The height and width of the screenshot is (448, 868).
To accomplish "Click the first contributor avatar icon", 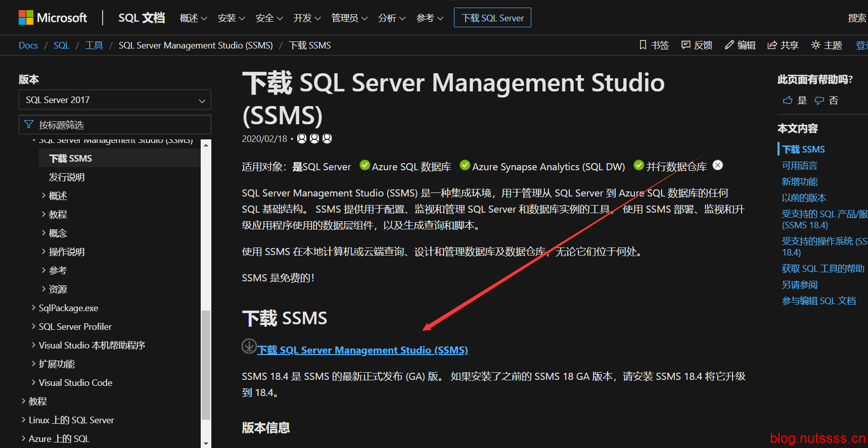I will pos(302,138).
